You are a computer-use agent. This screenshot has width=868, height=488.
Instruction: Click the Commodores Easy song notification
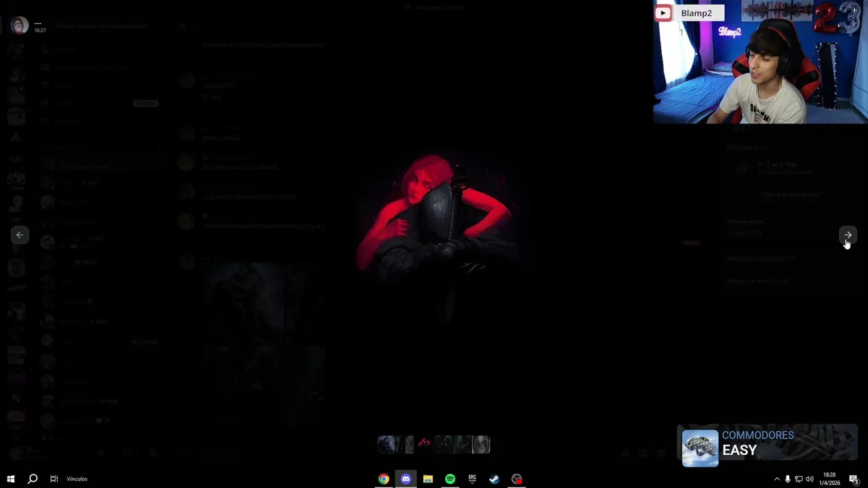(768, 446)
